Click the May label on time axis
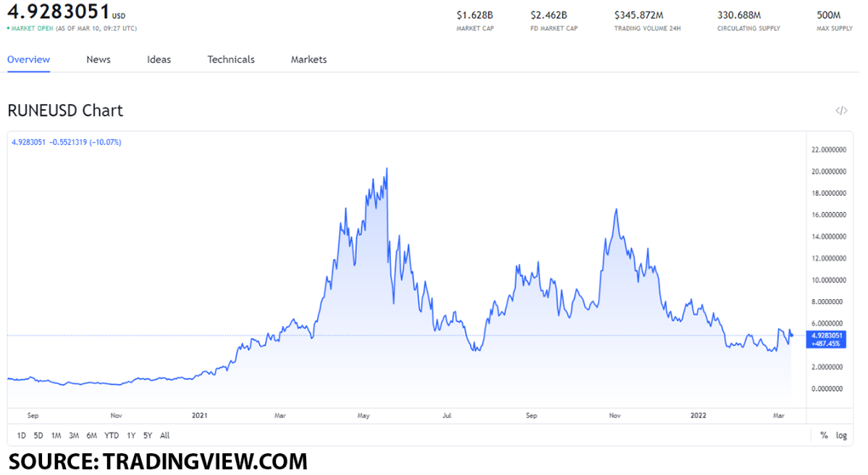 pyautogui.click(x=363, y=415)
